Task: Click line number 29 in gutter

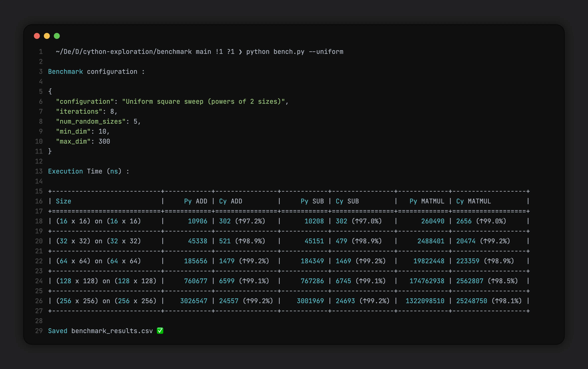Action: tap(39, 331)
